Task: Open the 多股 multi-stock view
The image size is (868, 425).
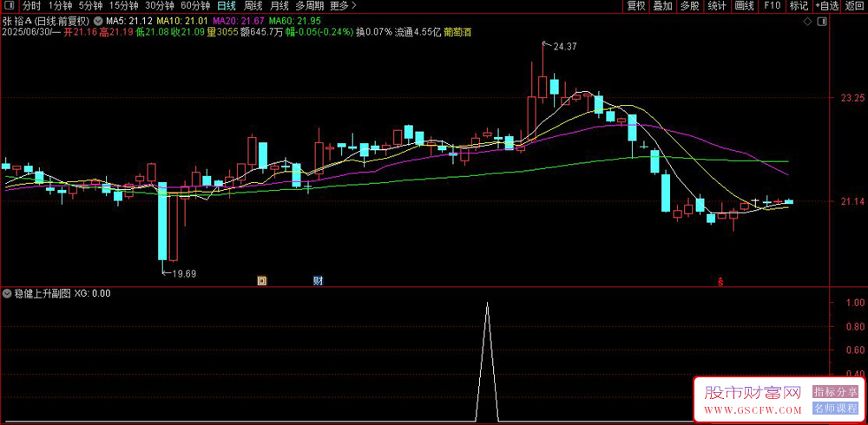Action: 690,7
